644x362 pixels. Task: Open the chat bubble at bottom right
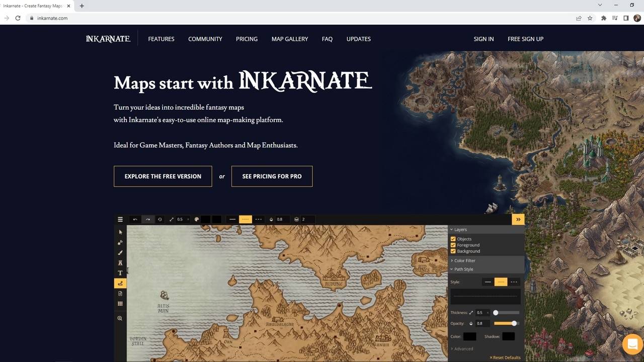(632, 344)
